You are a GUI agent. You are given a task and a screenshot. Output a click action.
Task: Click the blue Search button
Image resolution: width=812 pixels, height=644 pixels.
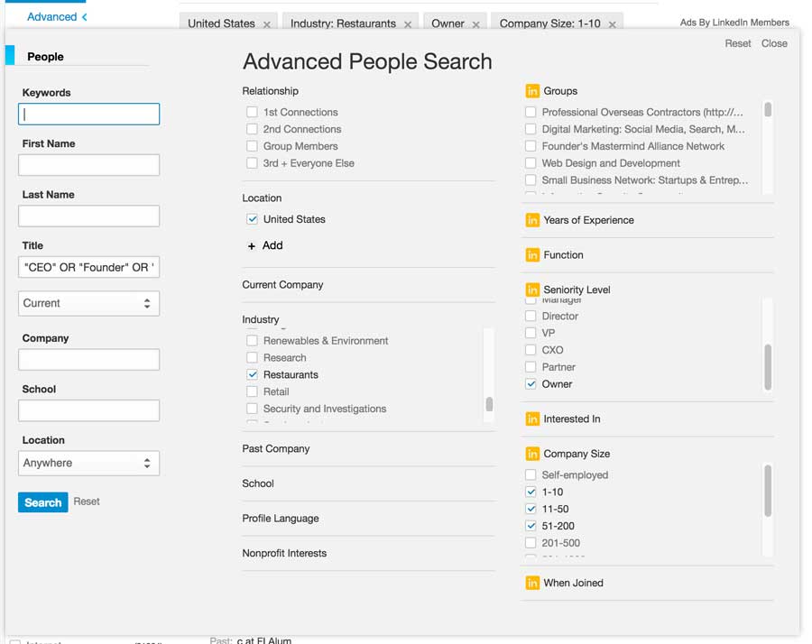click(43, 502)
